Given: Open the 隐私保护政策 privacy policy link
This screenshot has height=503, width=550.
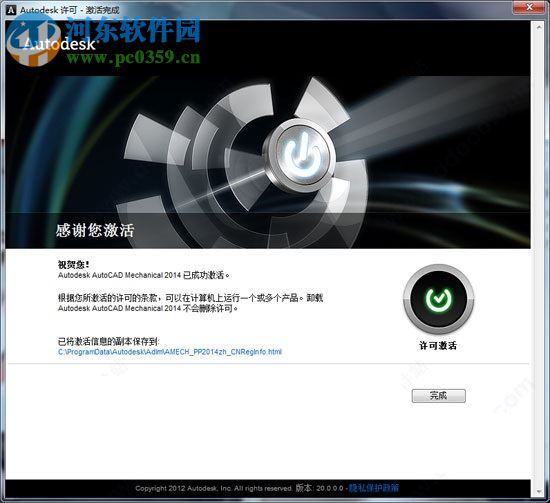Looking at the screenshot, I should 374,488.
